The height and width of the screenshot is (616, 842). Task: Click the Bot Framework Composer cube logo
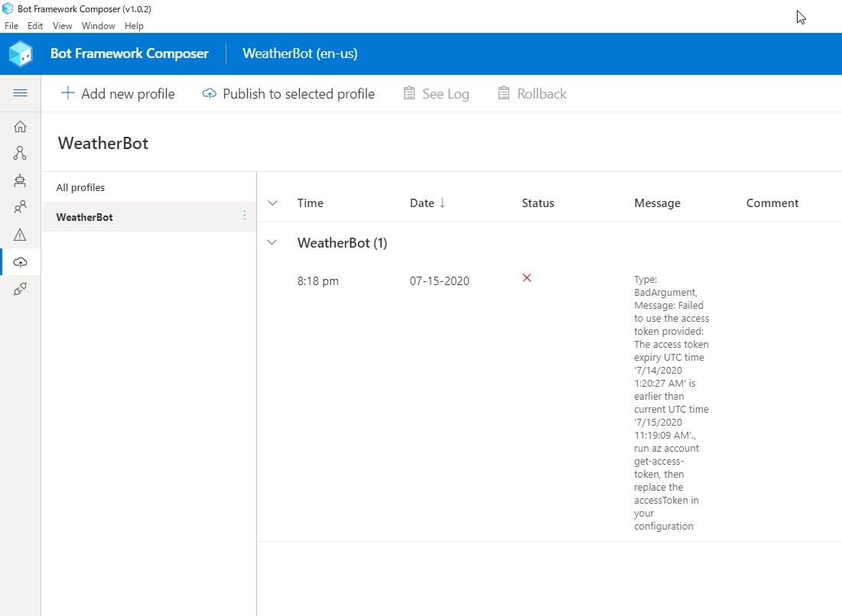click(21, 53)
